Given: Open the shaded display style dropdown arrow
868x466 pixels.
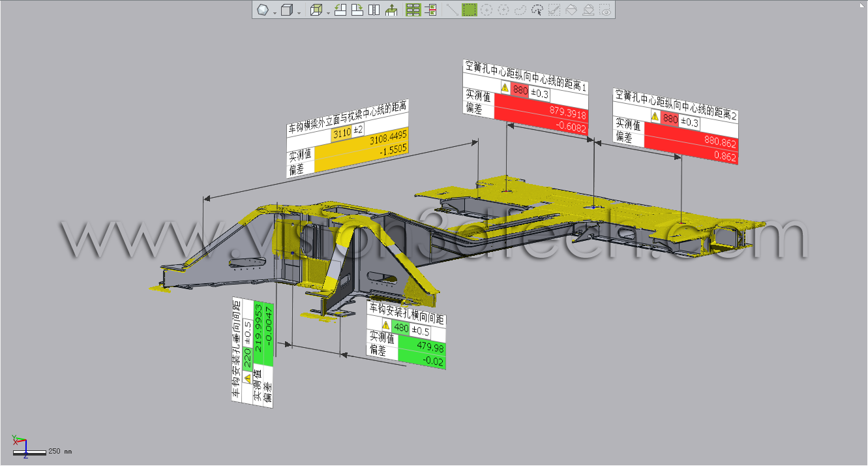Looking at the screenshot, I should click(x=274, y=12).
